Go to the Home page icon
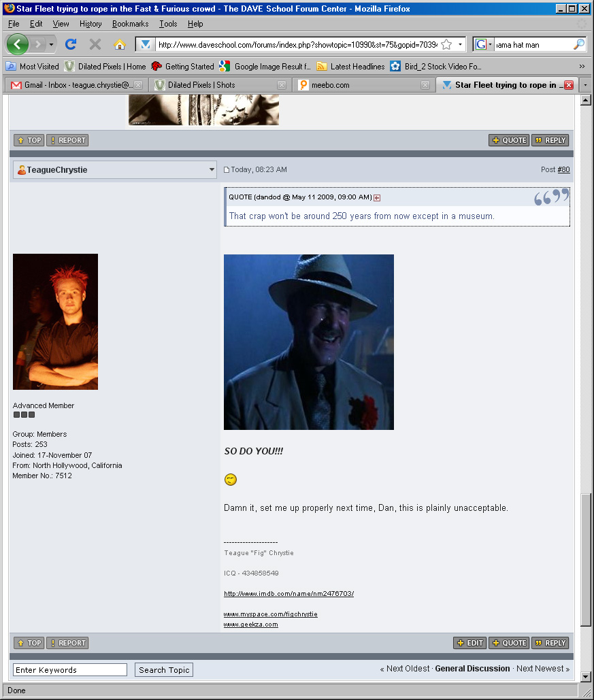Screen dimensions: 594x700 tap(119, 44)
